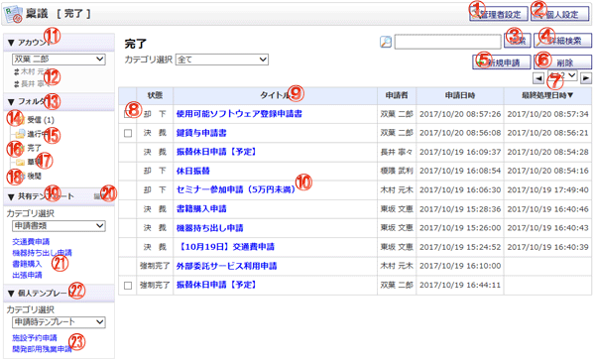Open the page number dropdown
Viewport: 595px width, 364px height.
pos(562,75)
